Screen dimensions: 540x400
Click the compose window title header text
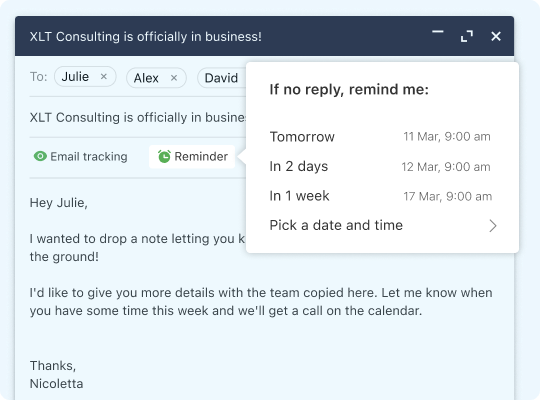[146, 37]
